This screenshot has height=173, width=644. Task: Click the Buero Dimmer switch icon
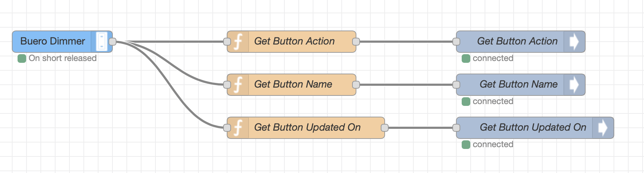(x=102, y=42)
